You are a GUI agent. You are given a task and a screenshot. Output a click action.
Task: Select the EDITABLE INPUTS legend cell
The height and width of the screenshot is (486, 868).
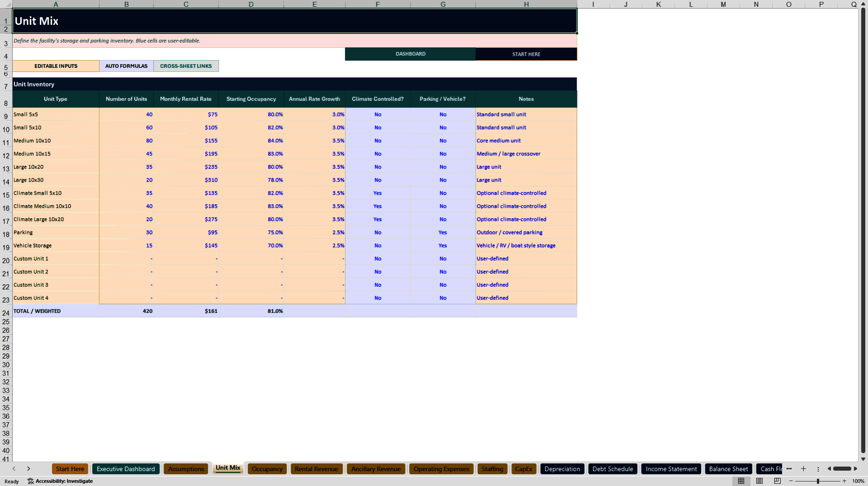click(56, 66)
